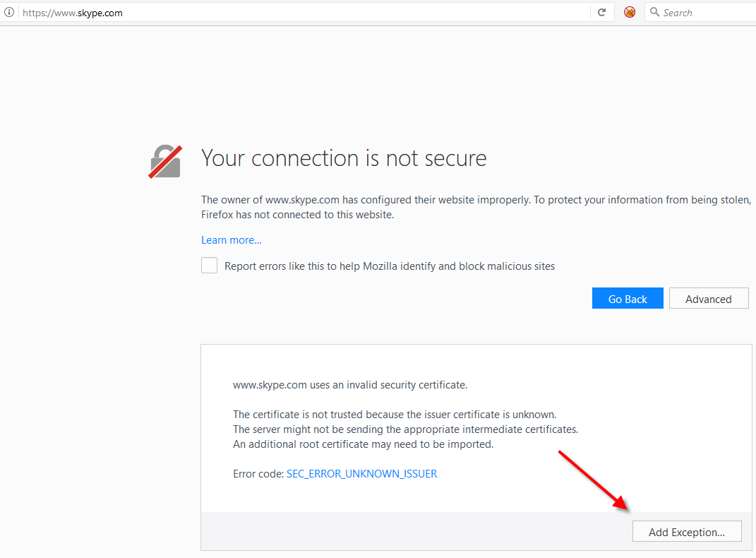Open the SEC_ERROR_UNKNOWN_ISSUER error code link
Viewport: 756px width, 558px height.
(361, 474)
